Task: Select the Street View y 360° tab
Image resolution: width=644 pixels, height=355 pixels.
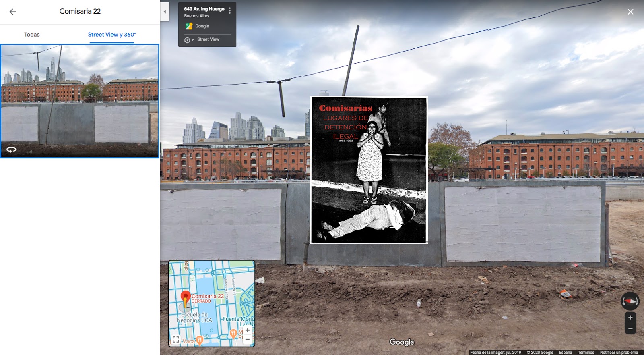Action: [112, 35]
